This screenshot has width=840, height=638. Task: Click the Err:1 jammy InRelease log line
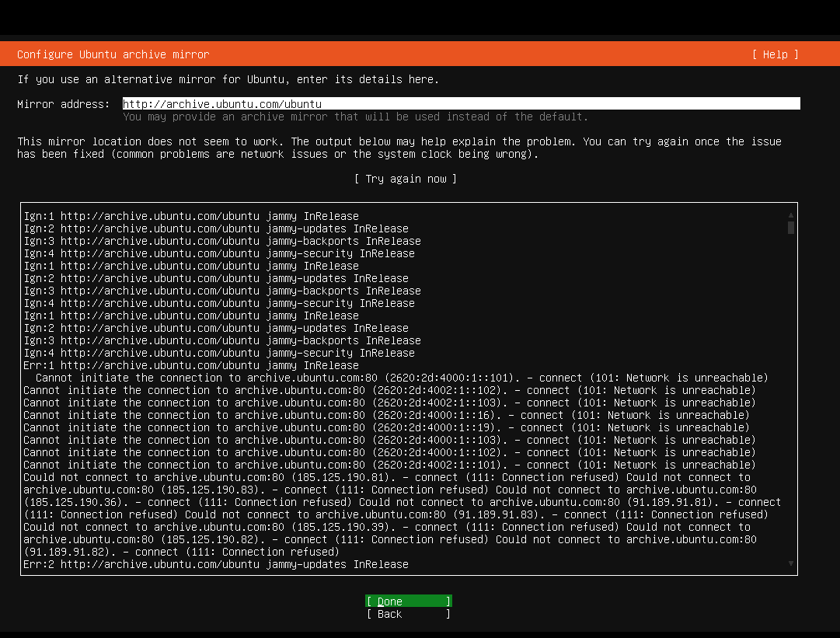click(x=191, y=365)
